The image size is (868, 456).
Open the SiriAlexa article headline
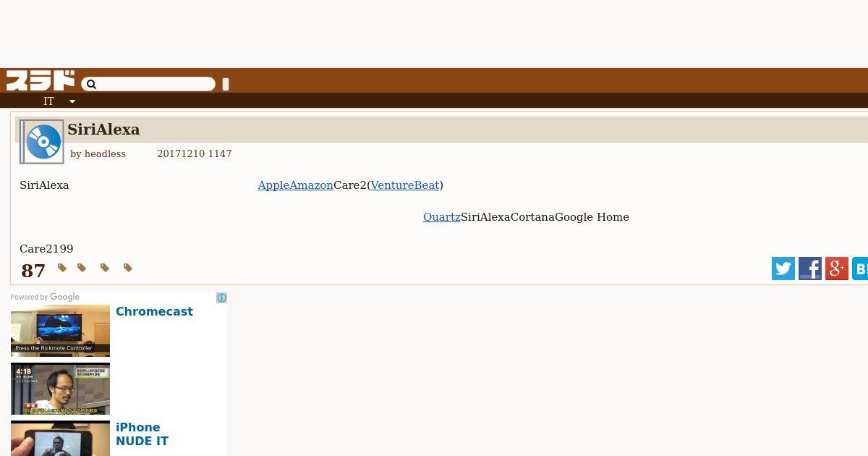103,130
